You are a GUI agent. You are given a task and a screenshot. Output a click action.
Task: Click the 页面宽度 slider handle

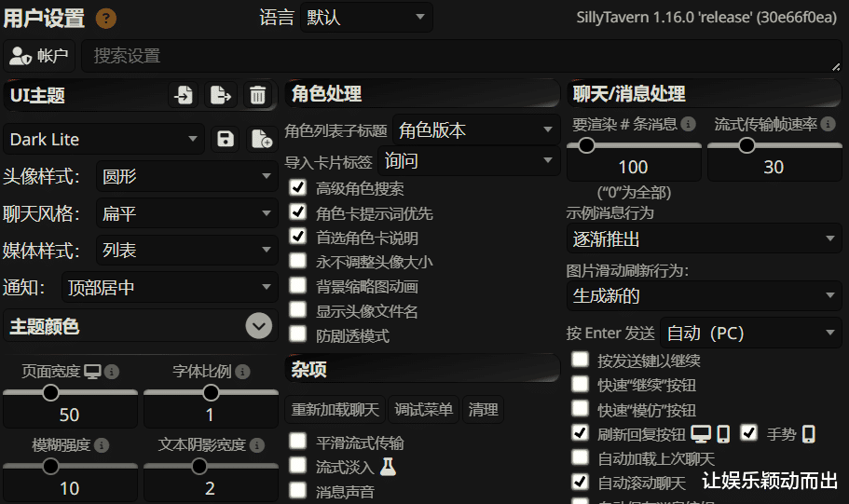point(50,392)
